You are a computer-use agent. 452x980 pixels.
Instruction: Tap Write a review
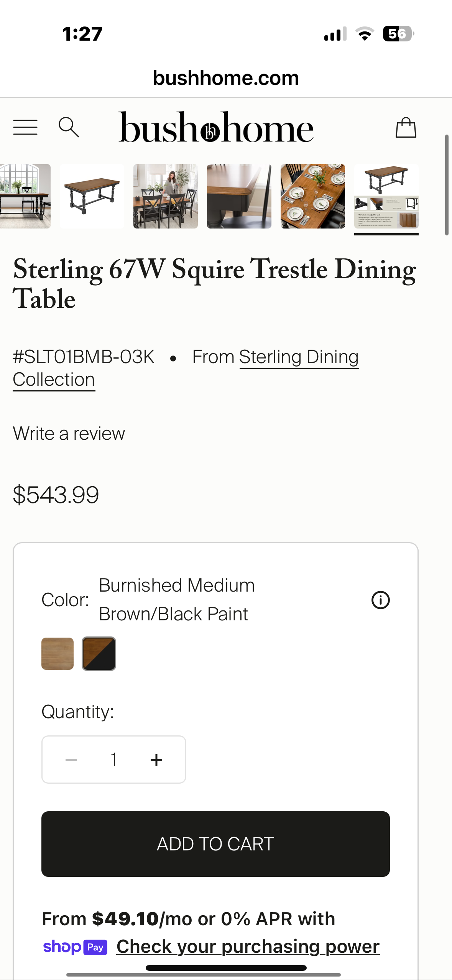point(69,434)
